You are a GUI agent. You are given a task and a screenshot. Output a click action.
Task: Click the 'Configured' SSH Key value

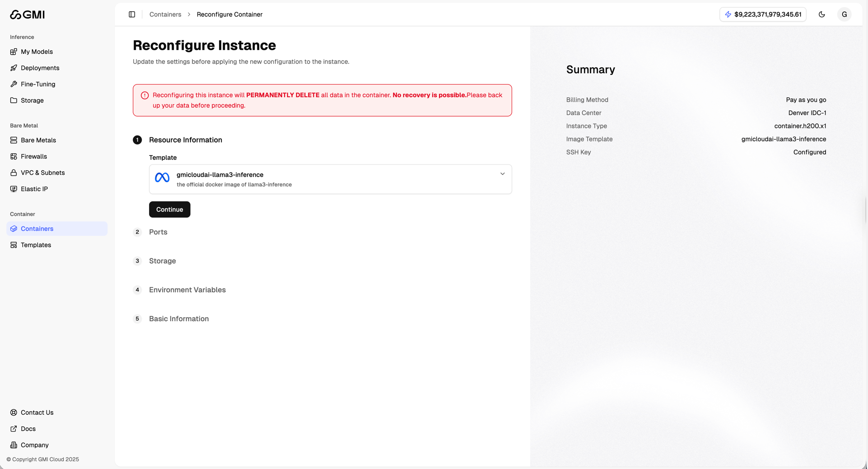point(809,152)
